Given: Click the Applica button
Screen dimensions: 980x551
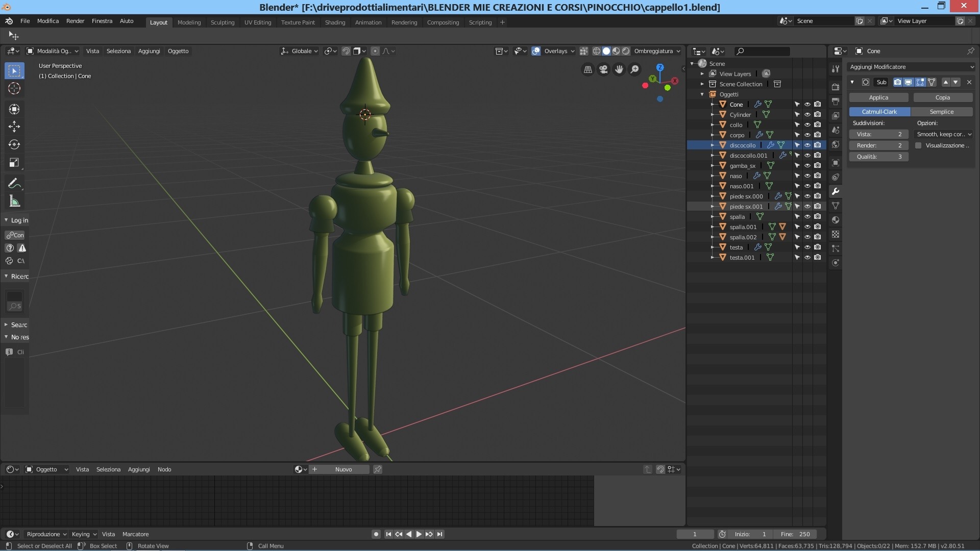Looking at the screenshot, I should click(x=878, y=97).
